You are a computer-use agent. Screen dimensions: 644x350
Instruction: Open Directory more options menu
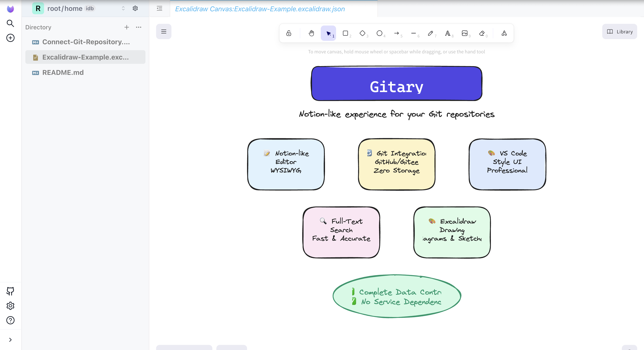138,27
